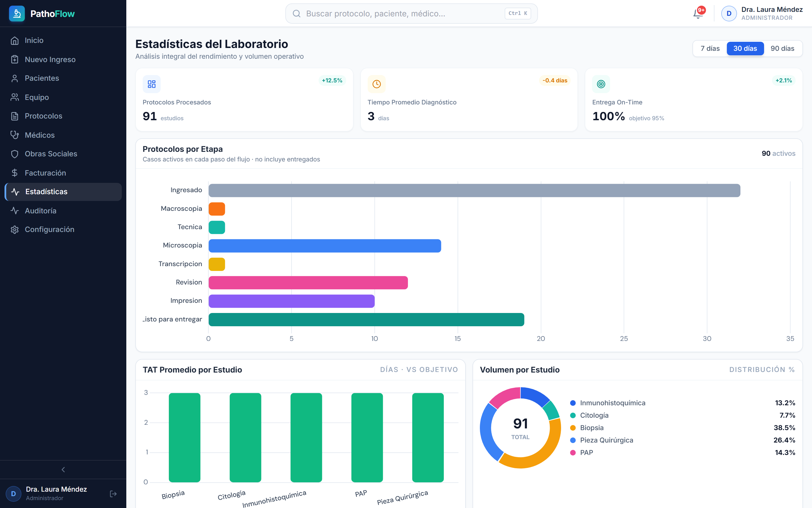Viewport: 812px width, 508px height.
Task: Click the Estadísticas pulse icon in sidebar
Action: click(15, 192)
